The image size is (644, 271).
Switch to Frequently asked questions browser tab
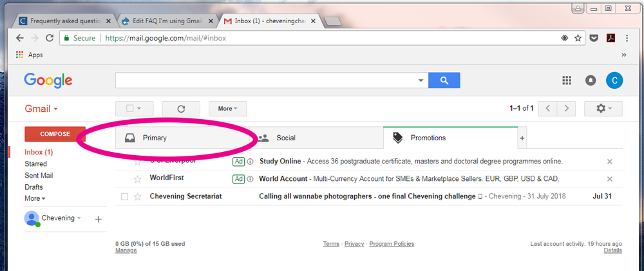coord(65,21)
